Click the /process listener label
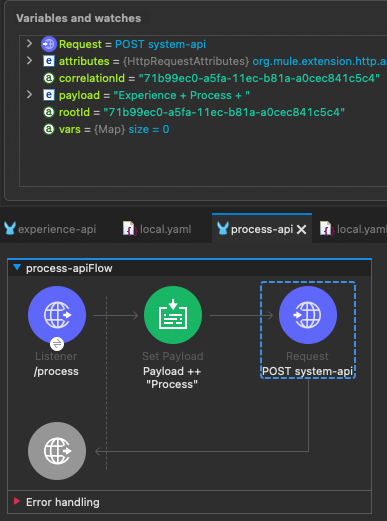387x521 pixels. [56, 371]
